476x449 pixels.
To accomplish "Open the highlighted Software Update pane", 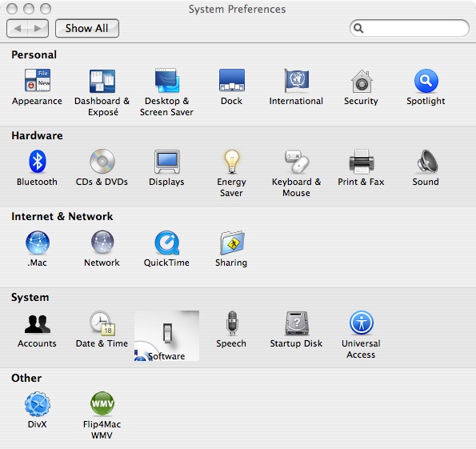I will pyautogui.click(x=166, y=335).
